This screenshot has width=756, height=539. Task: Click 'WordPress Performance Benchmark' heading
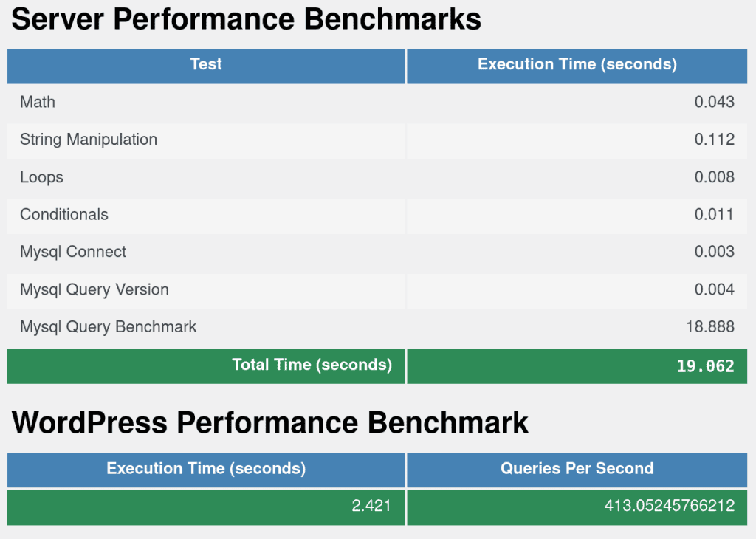(x=270, y=423)
